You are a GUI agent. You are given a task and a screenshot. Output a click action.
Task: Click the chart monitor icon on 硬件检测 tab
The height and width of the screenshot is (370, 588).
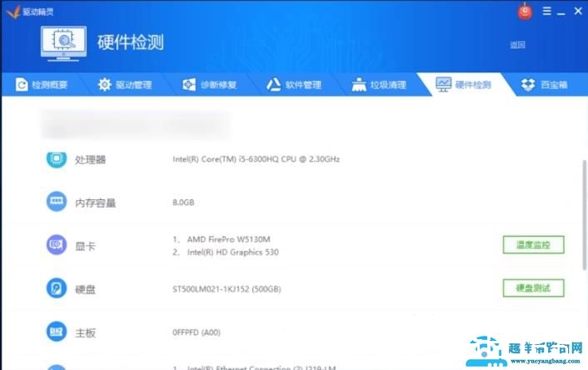(443, 84)
